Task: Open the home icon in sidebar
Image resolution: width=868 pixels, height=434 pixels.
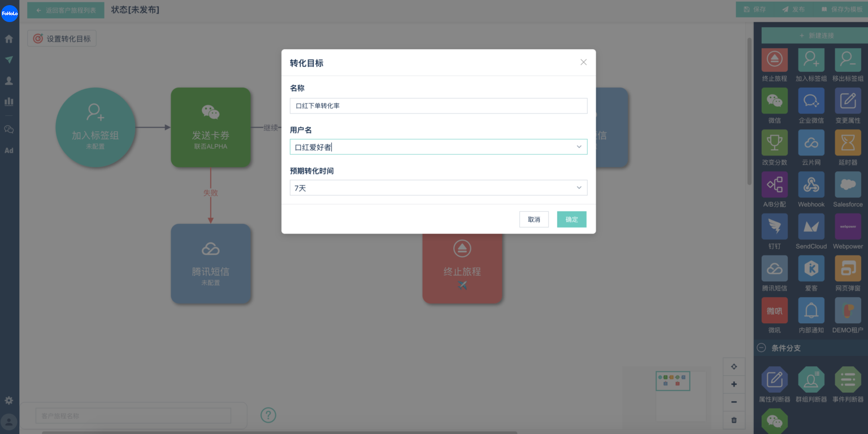Action: click(x=9, y=39)
